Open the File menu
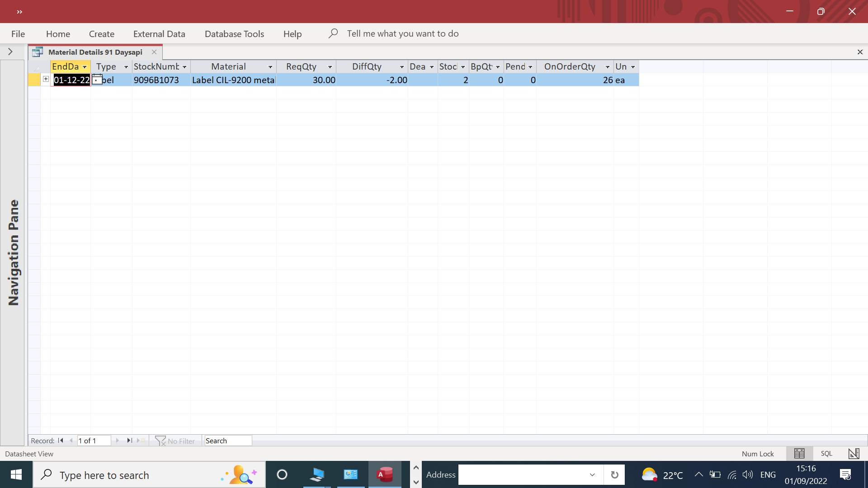 pyautogui.click(x=18, y=34)
